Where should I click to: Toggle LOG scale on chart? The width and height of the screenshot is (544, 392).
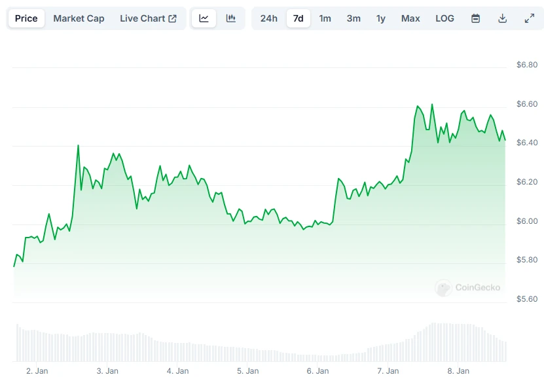click(x=444, y=18)
